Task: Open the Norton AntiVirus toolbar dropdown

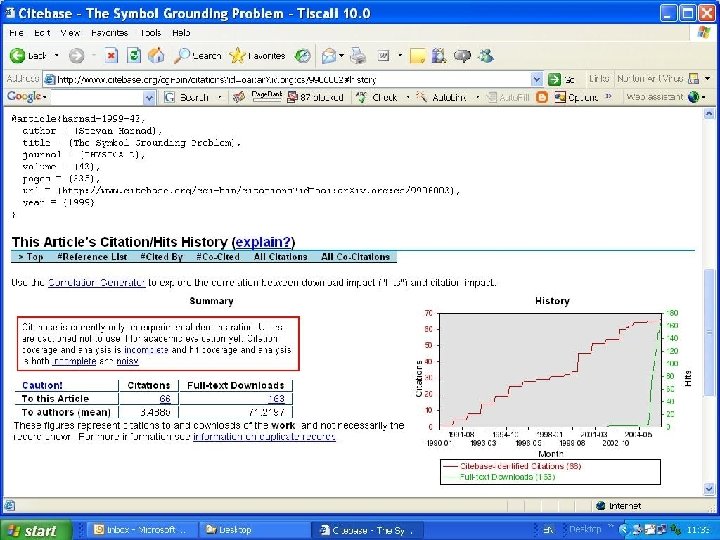Action: pos(707,79)
